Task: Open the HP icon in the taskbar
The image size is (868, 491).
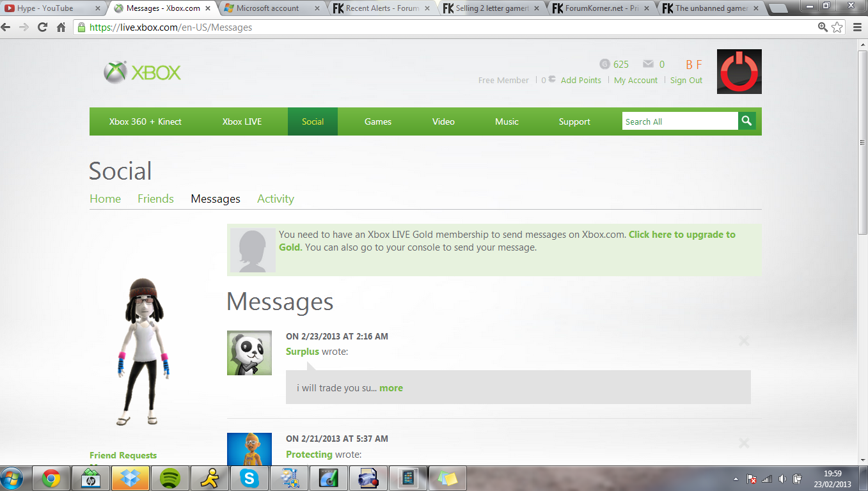Action: 91,478
